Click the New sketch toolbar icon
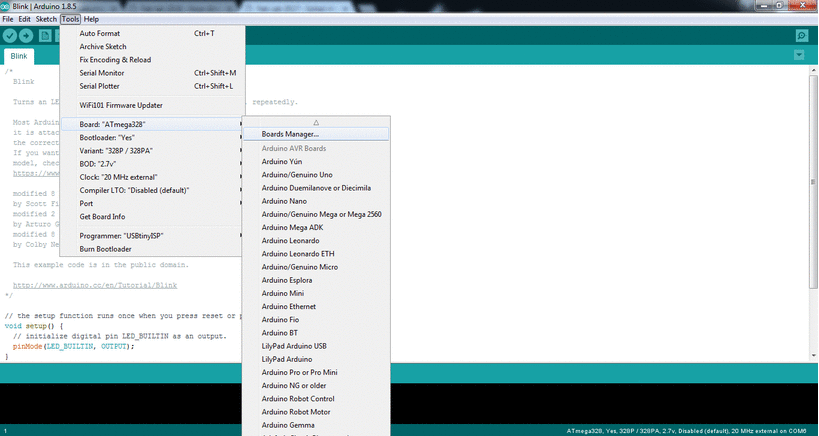Image resolution: width=819 pixels, height=436 pixels. (x=45, y=36)
